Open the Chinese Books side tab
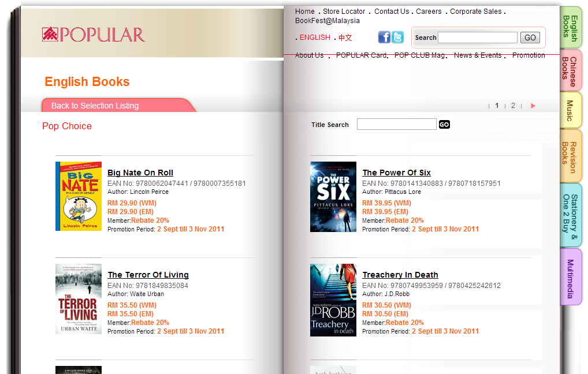This screenshot has width=588, height=374. tap(570, 70)
